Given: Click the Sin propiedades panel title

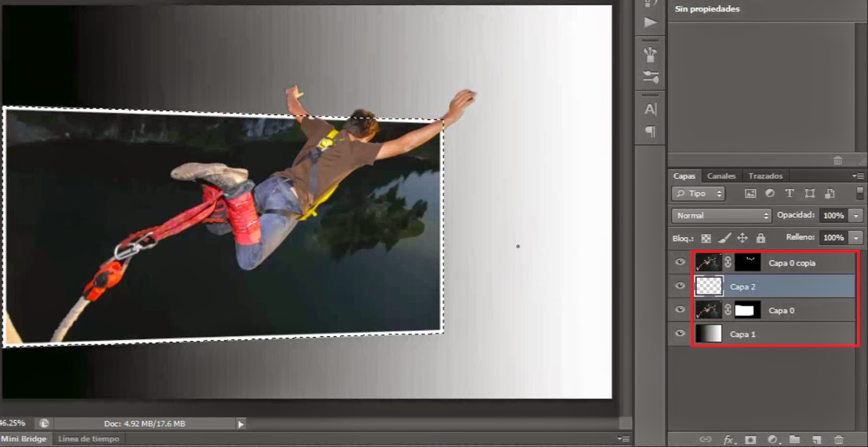Looking at the screenshot, I should [x=707, y=9].
